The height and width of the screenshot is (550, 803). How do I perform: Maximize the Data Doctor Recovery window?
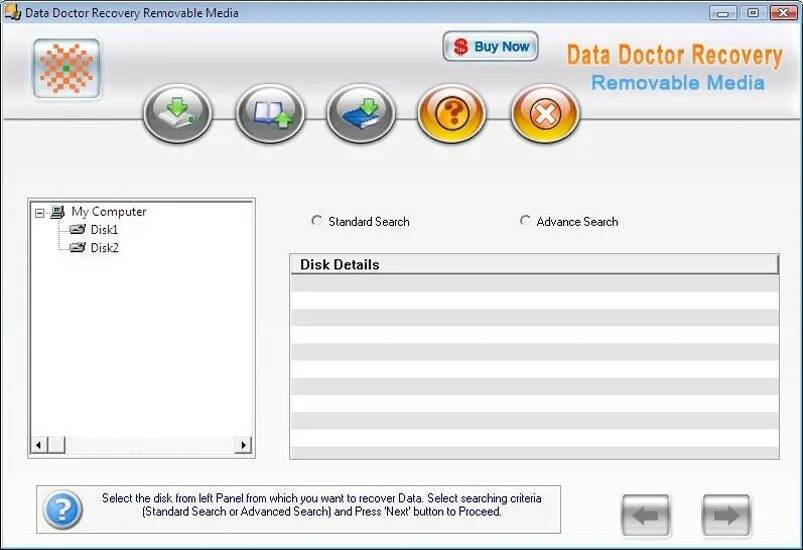click(753, 13)
